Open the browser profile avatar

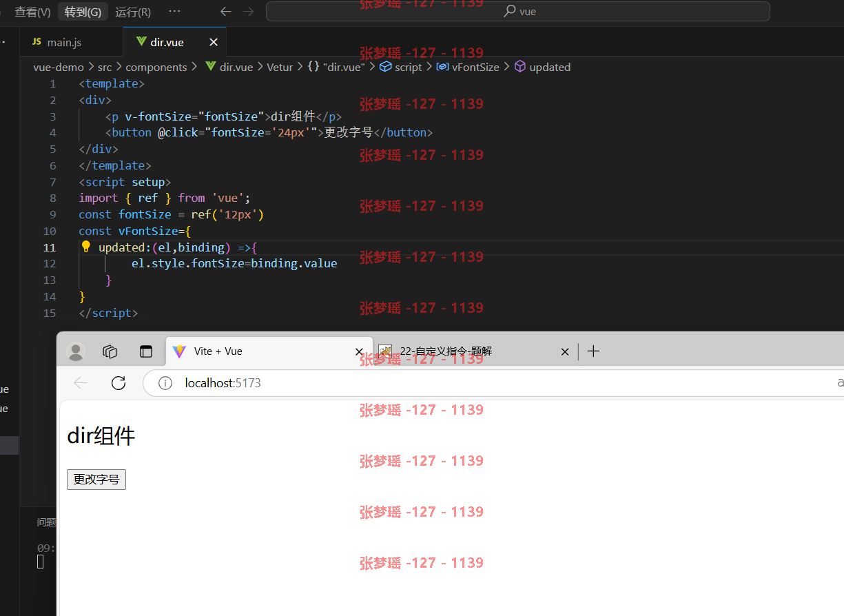tap(75, 351)
